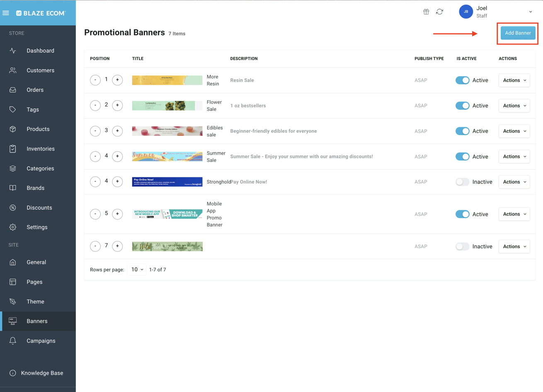Navigate to Products via its sidebar icon
The image size is (543, 392).
[x=12, y=129]
